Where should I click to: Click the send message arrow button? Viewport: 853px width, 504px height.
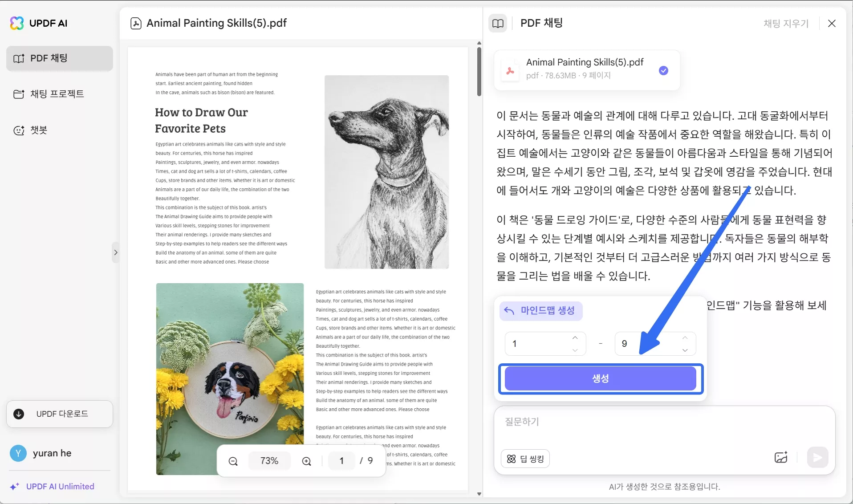click(817, 458)
